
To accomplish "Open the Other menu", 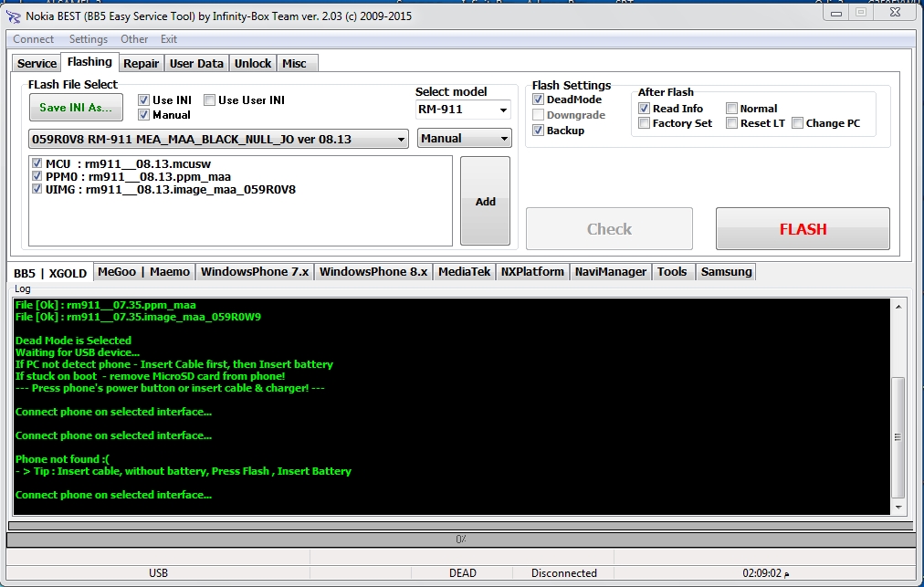I will coord(134,39).
